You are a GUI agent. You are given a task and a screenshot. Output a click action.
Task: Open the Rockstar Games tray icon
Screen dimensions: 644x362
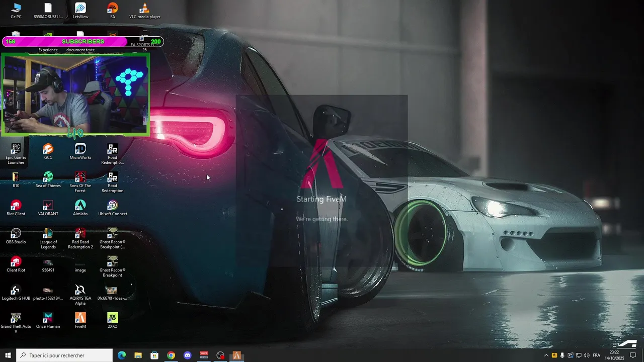554,355
